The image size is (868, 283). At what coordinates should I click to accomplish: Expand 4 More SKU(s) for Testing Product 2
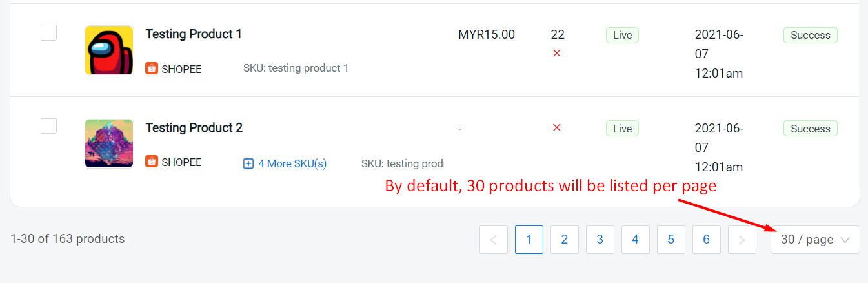(292, 164)
